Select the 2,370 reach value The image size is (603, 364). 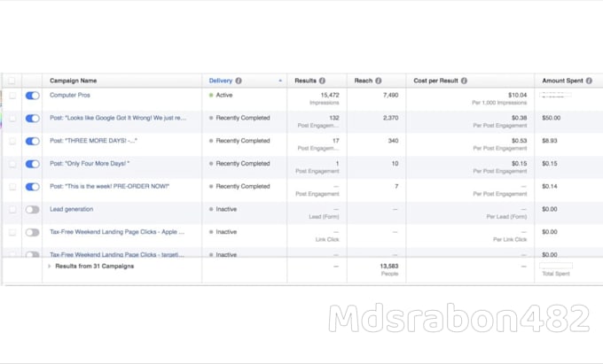[x=391, y=118]
